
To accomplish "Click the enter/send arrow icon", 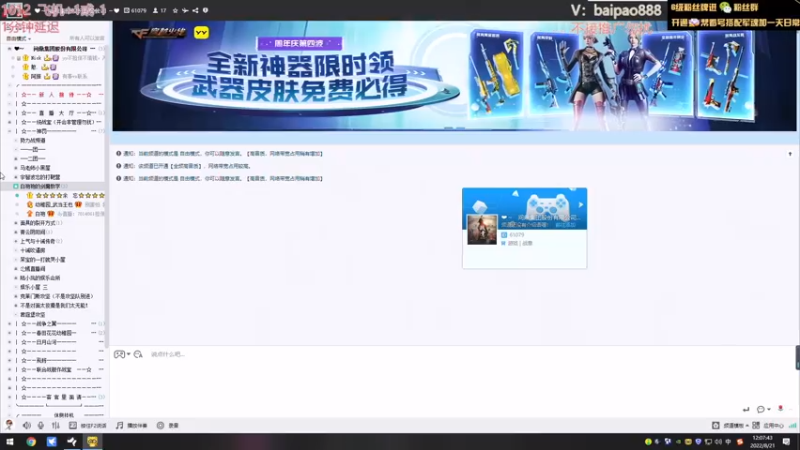I will [x=746, y=409].
